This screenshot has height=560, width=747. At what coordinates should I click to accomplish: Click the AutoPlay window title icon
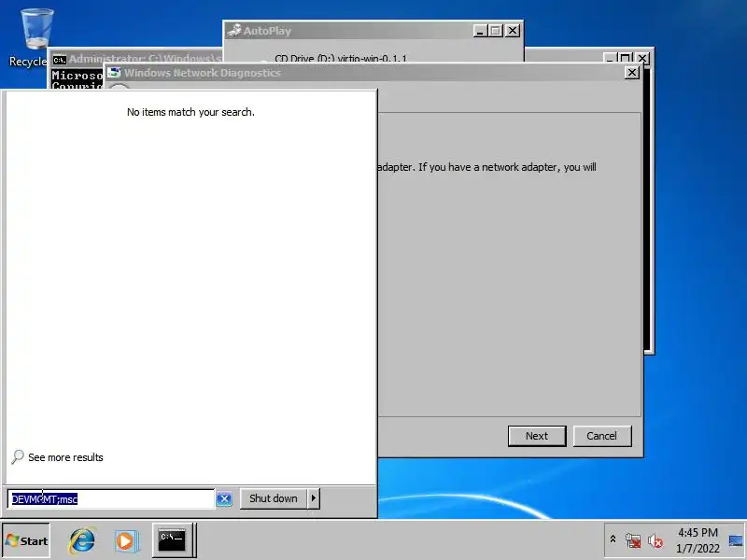(234, 31)
